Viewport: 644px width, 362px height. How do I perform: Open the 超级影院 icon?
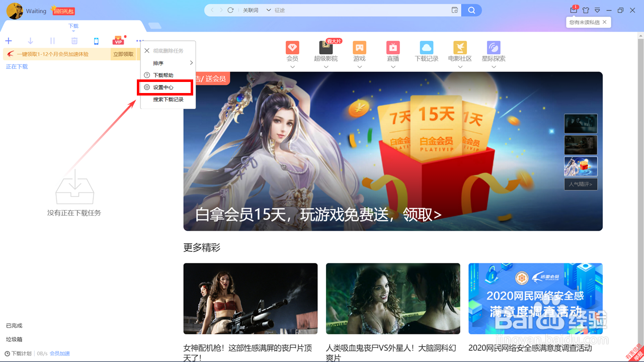(326, 48)
